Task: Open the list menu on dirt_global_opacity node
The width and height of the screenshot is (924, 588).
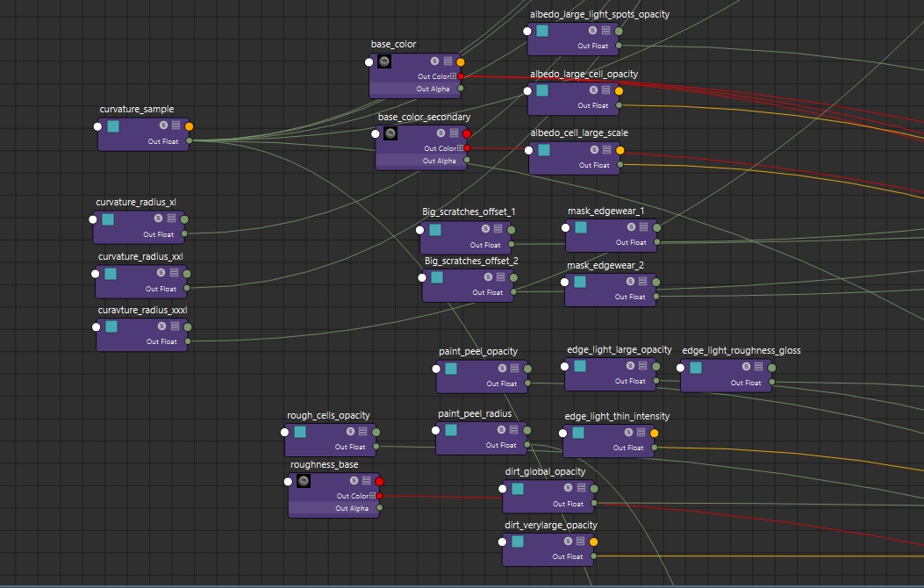Action: tap(579, 488)
